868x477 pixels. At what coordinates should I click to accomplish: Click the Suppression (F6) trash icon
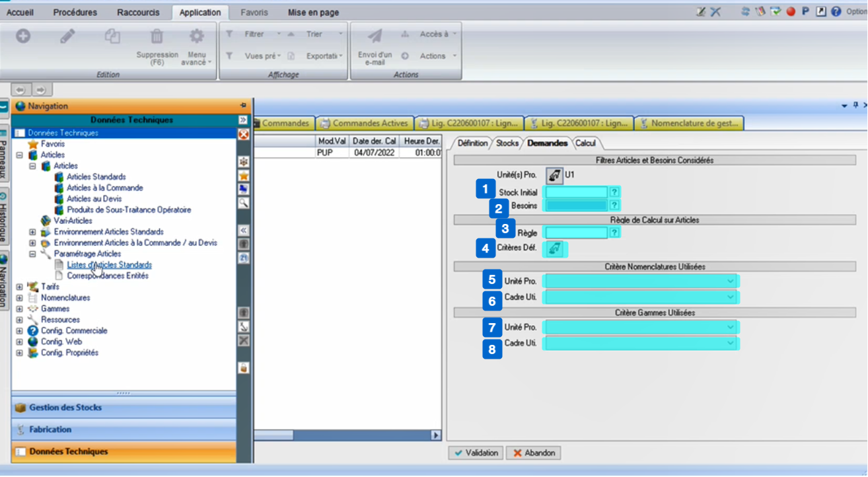click(157, 36)
